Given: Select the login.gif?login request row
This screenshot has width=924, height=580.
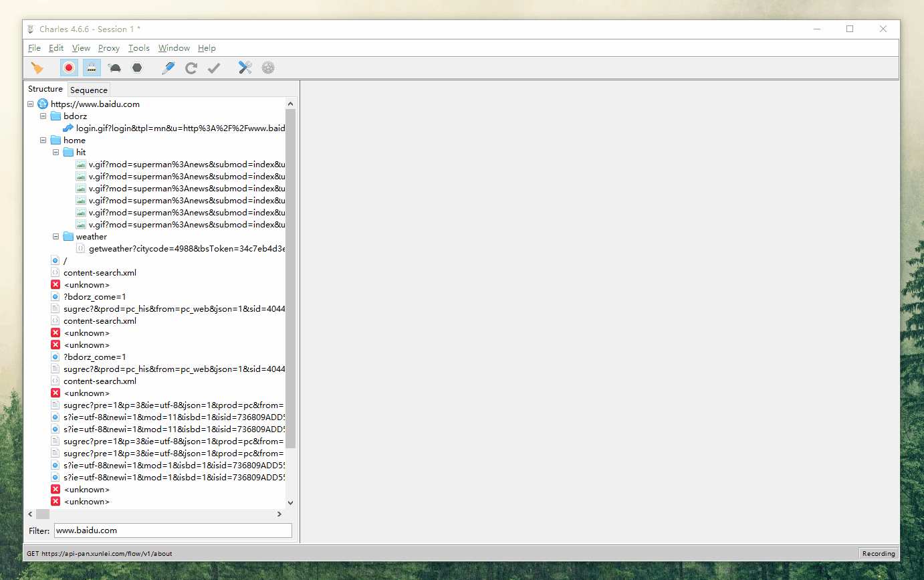Looking at the screenshot, I should pos(174,128).
